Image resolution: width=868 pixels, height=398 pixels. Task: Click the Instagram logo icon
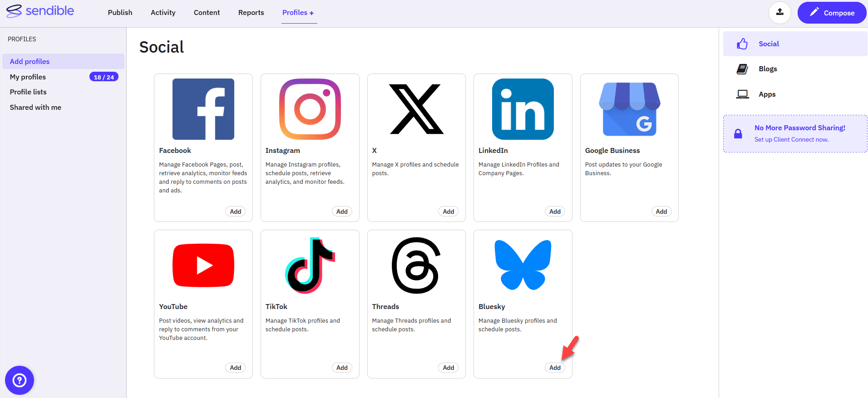(x=310, y=109)
